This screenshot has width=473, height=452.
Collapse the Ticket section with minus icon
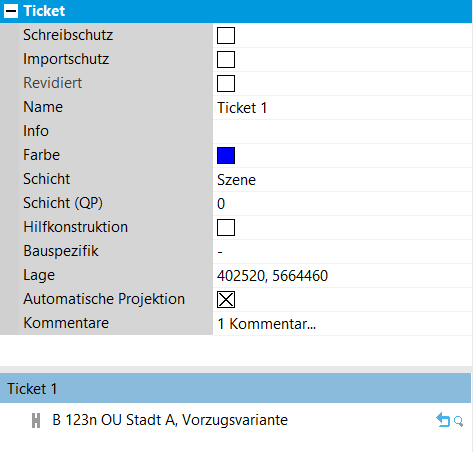click(x=11, y=11)
